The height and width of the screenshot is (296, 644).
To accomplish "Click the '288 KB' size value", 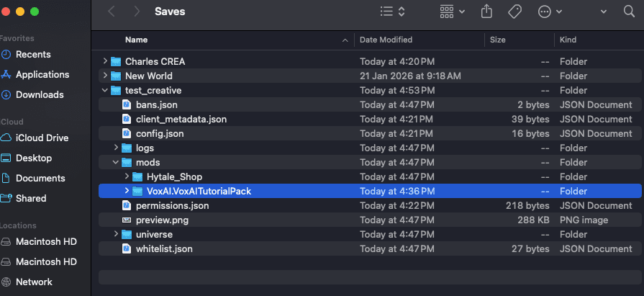I will point(533,220).
